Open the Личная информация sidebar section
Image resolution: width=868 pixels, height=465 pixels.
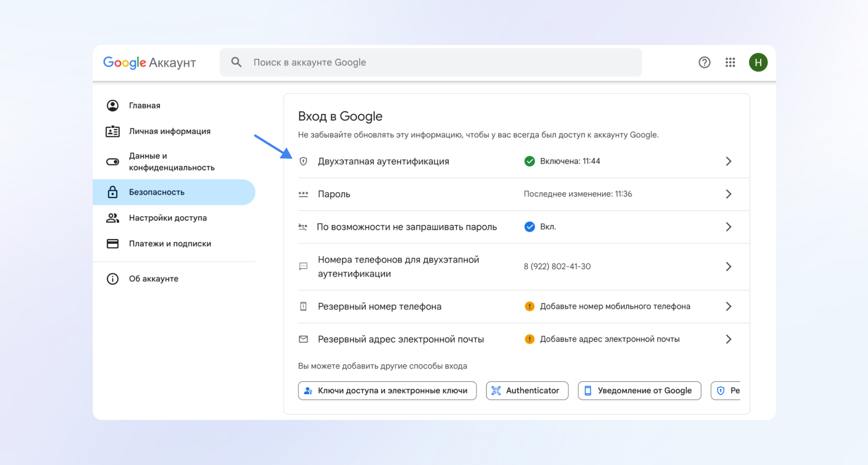[169, 131]
